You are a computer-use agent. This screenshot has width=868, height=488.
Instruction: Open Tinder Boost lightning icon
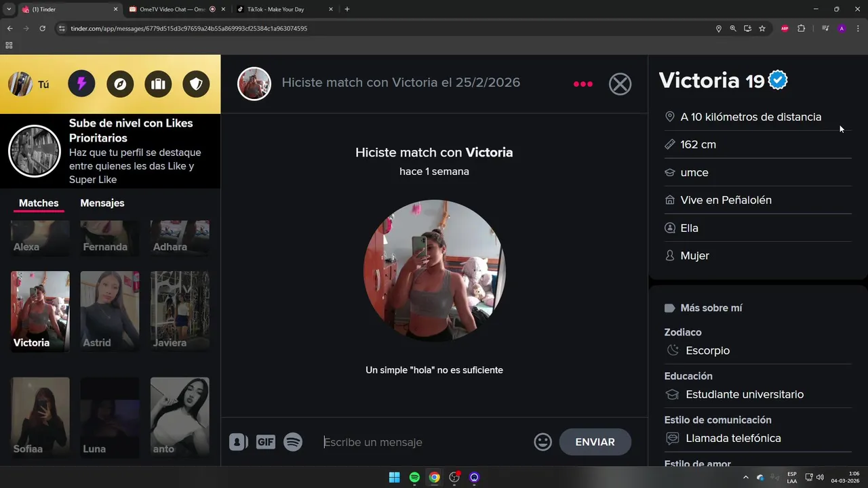[82, 84]
